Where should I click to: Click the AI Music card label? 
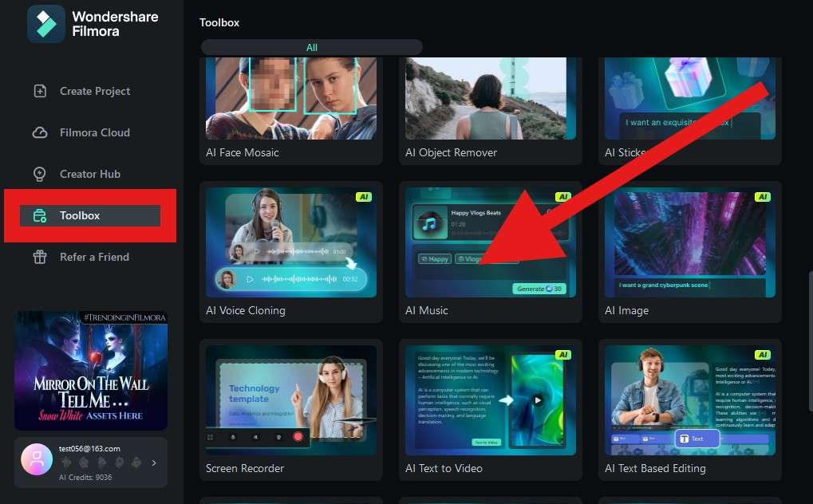(x=426, y=310)
